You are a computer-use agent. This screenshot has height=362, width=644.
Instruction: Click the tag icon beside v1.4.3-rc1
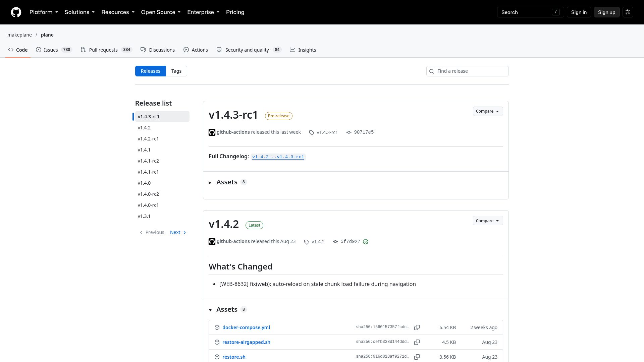tap(312, 133)
